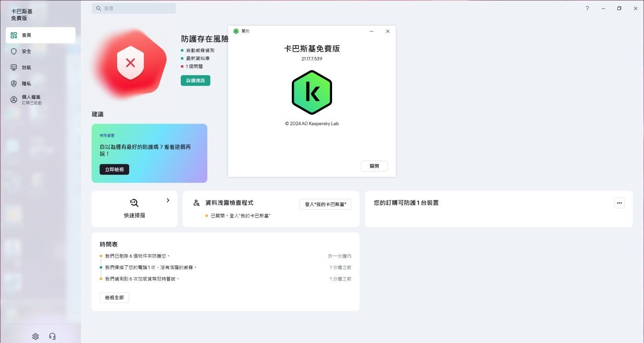Click timeline entry 我們已刪除 6 個物件

(137, 256)
